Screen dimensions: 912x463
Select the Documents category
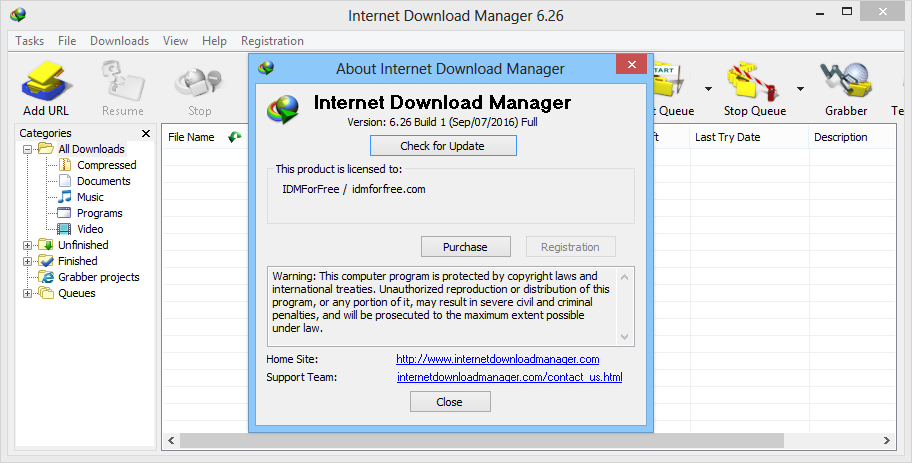(x=104, y=181)
